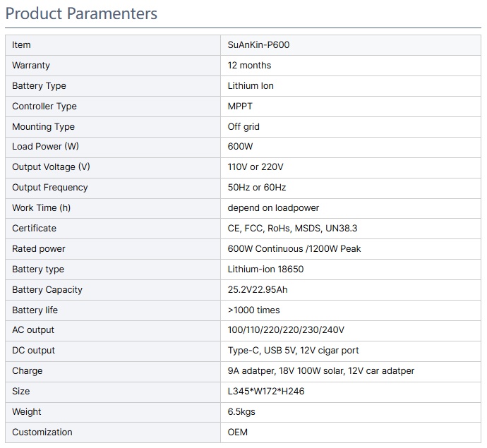Click the '25.2V22.95Ah' value
The width and height of the screenshot is (487, 448).
pyautogui.click(x=258, y=290)
